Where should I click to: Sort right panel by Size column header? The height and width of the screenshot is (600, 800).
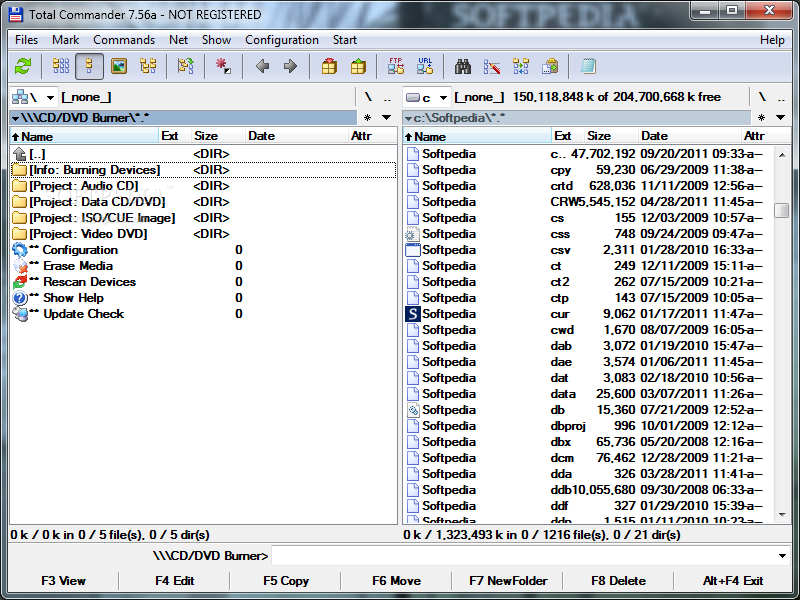[x=611, y=136]
